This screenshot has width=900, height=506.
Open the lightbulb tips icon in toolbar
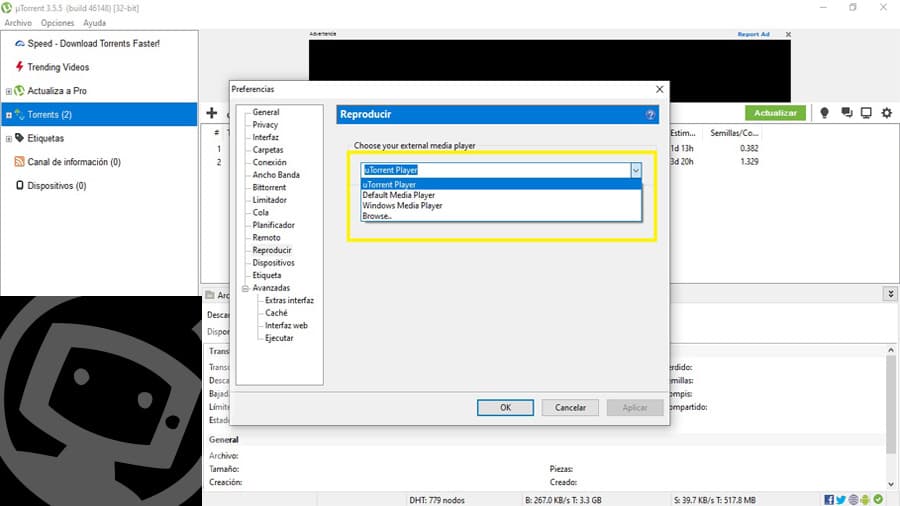[824, 113]
